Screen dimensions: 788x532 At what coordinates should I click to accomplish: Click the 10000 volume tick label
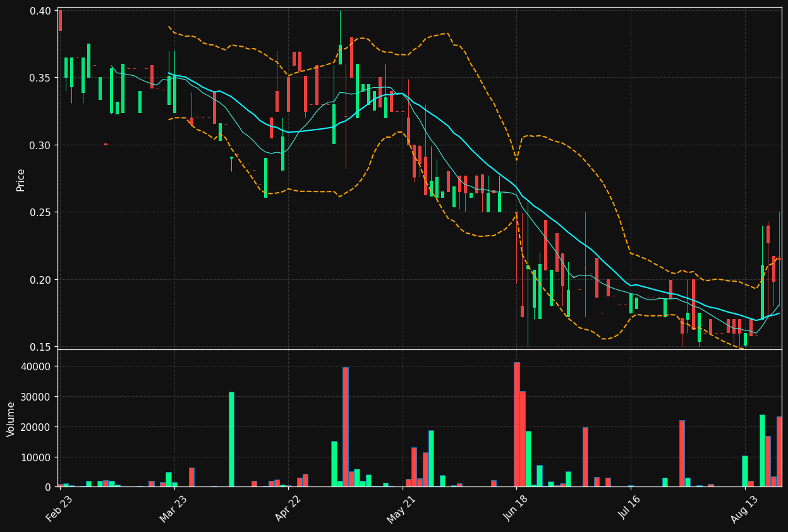coord(37,457)
